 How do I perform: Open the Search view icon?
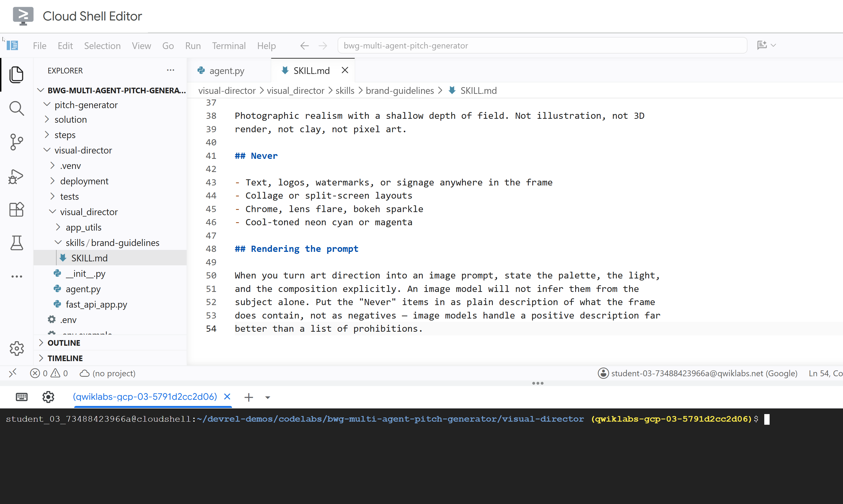click(16, 108)
